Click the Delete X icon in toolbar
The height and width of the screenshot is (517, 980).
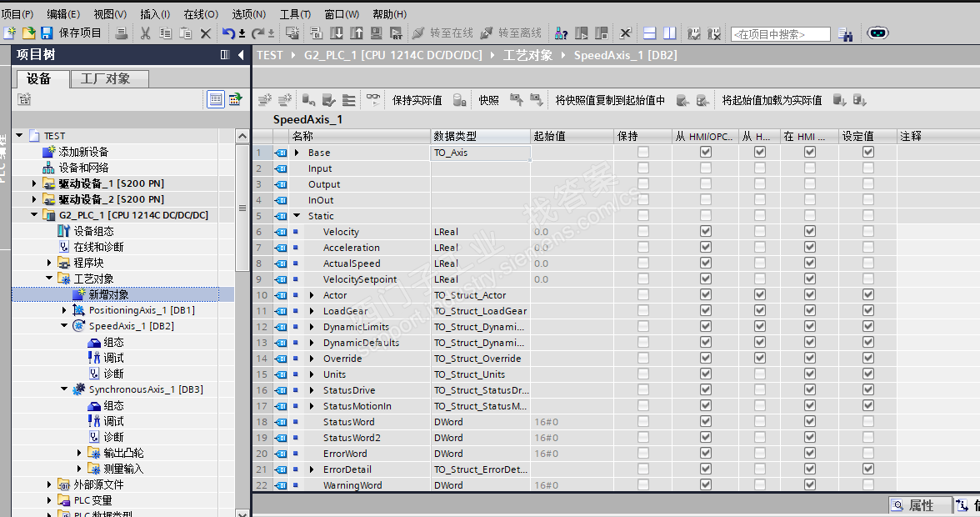(205, 33)
